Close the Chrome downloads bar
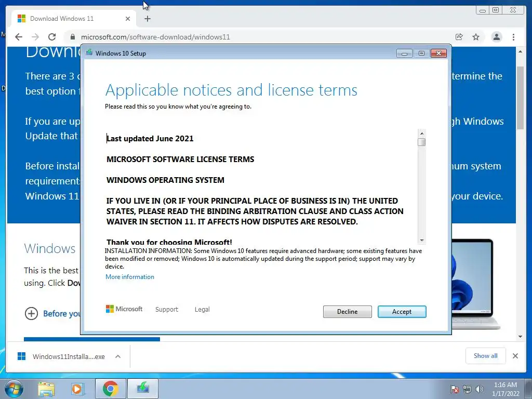This screenshot has height=399, width=532. point(515,356)
